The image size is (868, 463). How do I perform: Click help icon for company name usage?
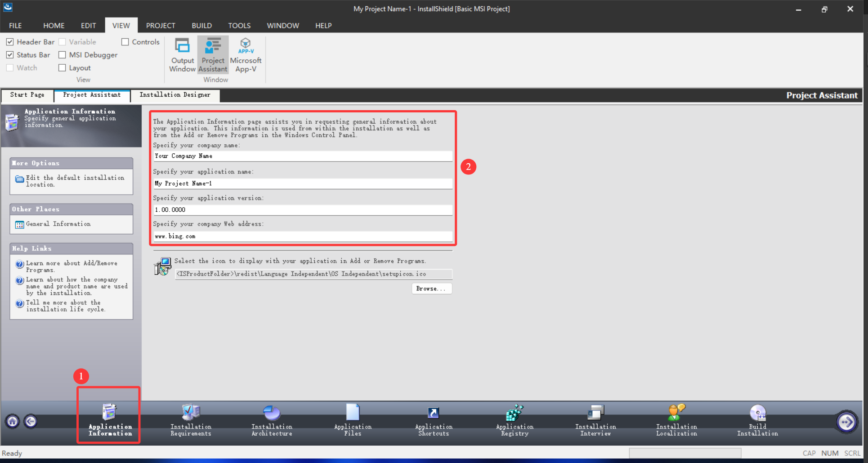[x=19, y=280]
